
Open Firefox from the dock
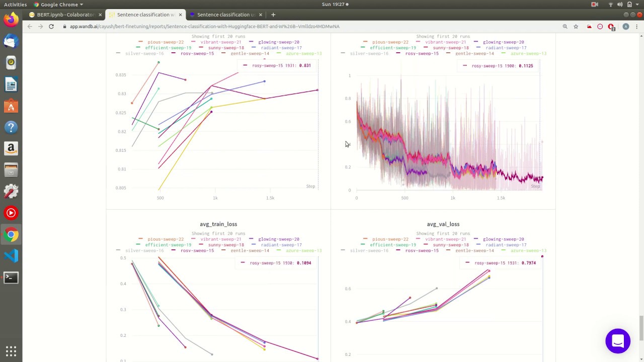(x=11, y=20)
